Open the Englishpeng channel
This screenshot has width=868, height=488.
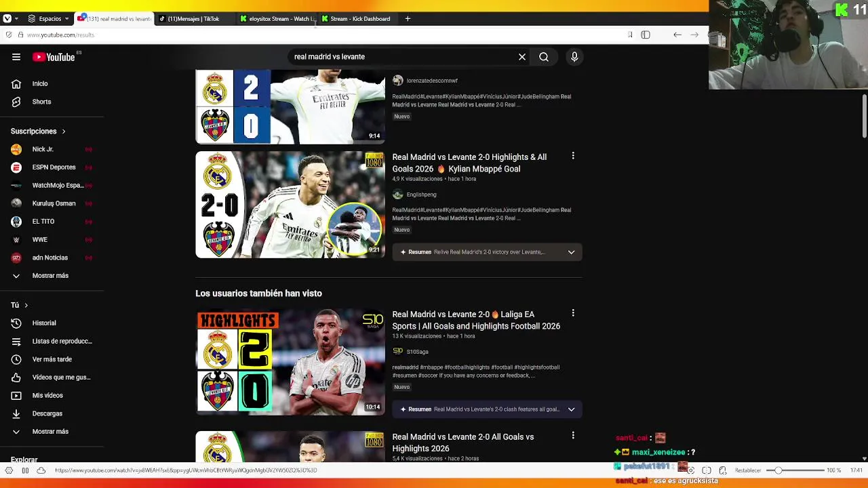click(421, 195)
